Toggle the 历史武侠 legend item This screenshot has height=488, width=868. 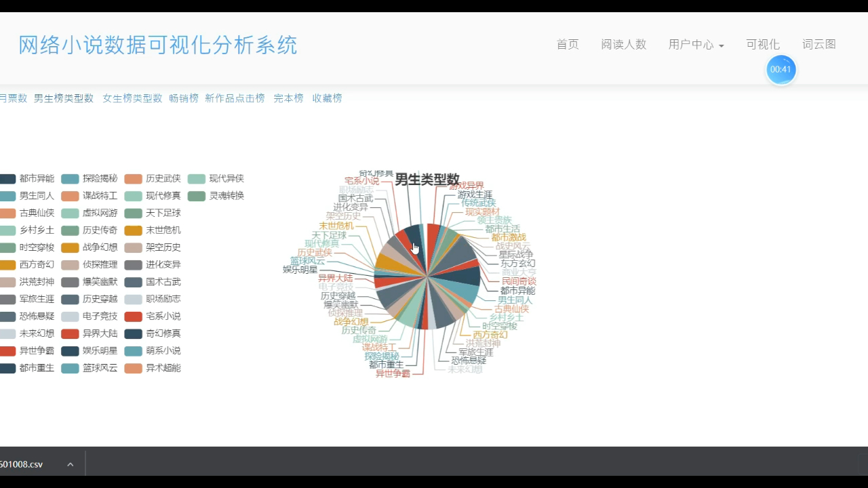coord(153,179)
